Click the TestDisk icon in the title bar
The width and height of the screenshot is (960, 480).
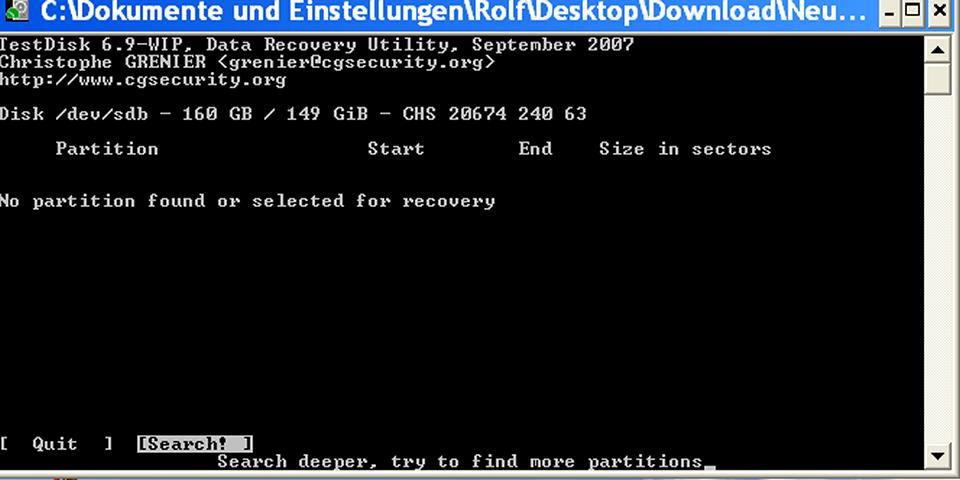click(x=17, y=10)
